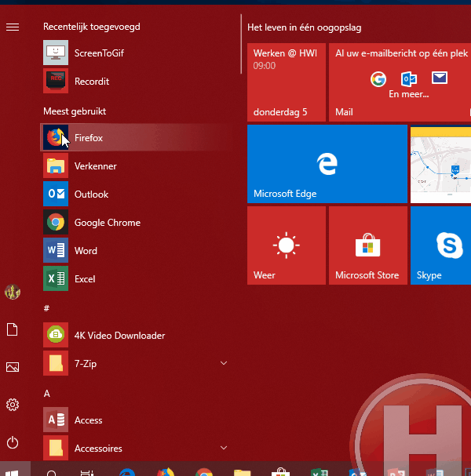Click the user account avatar

click(13, 292)
